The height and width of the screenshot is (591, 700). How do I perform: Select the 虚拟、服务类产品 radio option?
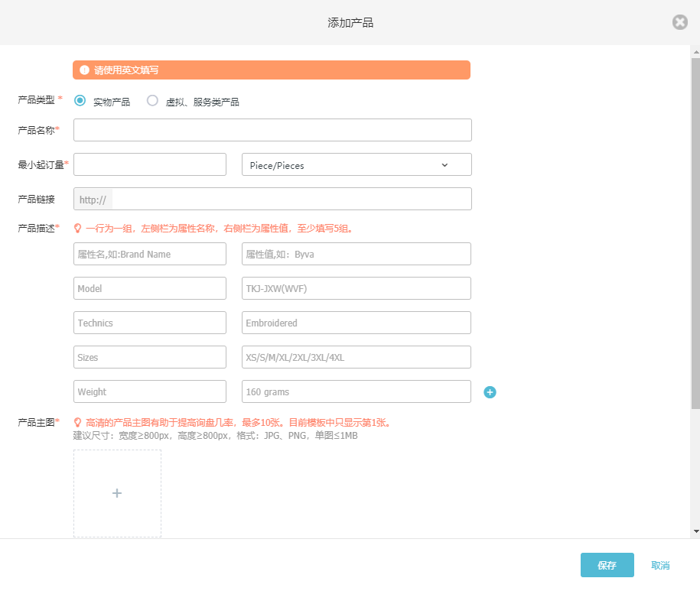(153, 101)
